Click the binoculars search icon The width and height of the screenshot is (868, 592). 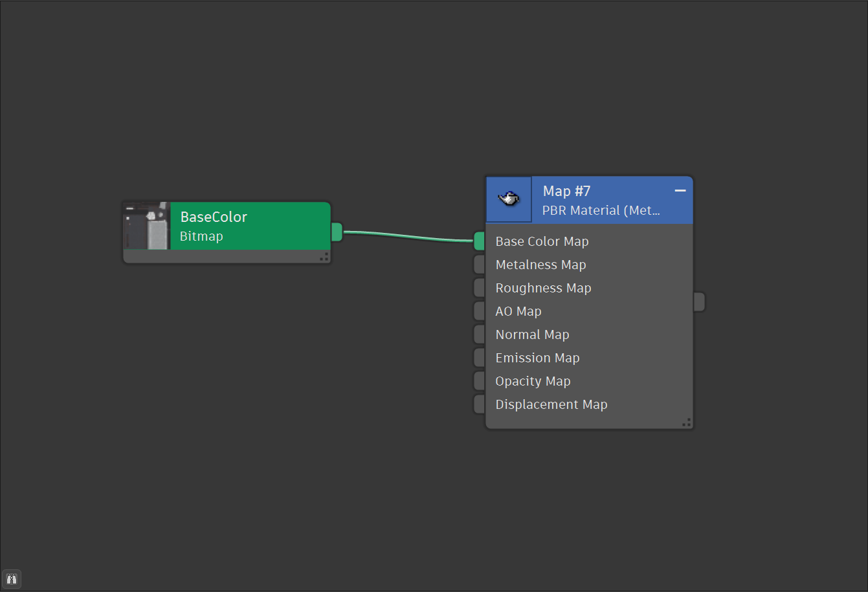coord(12,578)
